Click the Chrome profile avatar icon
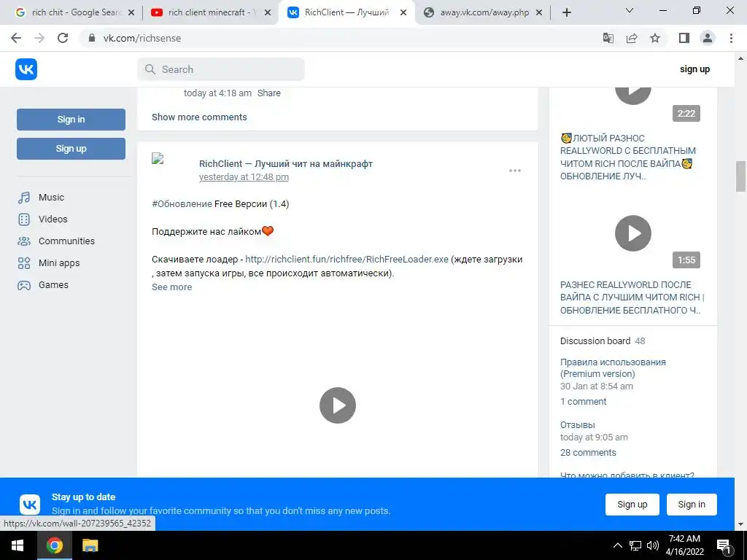747x560 pixels. pos(708,38)
